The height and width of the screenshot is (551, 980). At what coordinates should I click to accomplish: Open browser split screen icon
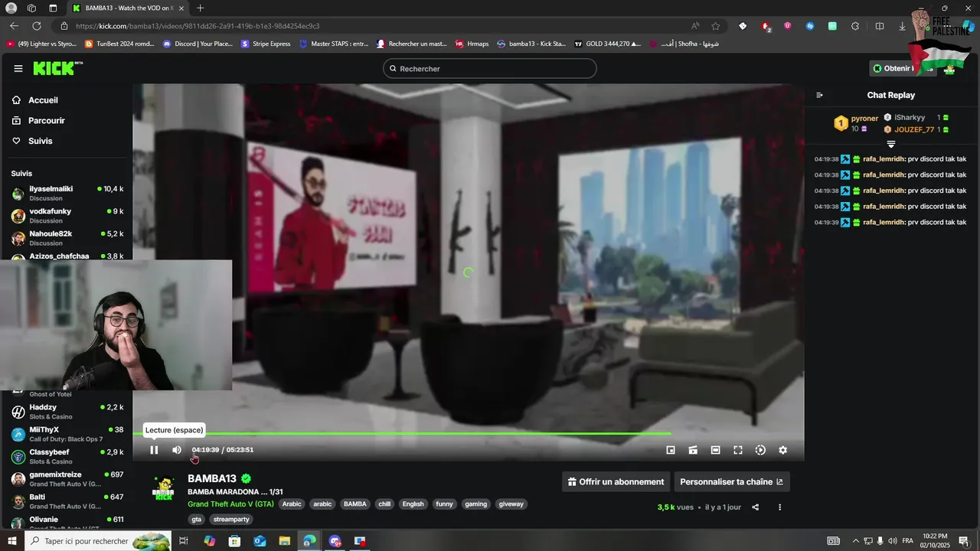click(x=880, y=26)
